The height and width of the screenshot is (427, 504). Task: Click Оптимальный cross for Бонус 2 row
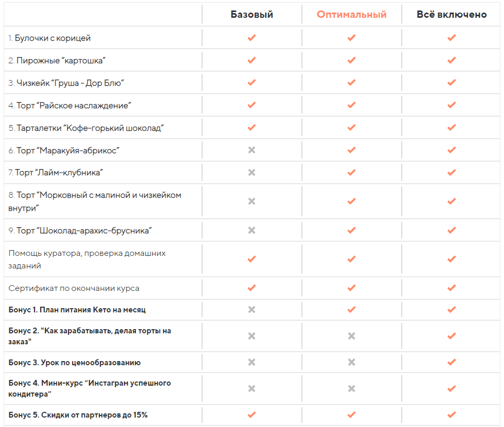[352, 336]
